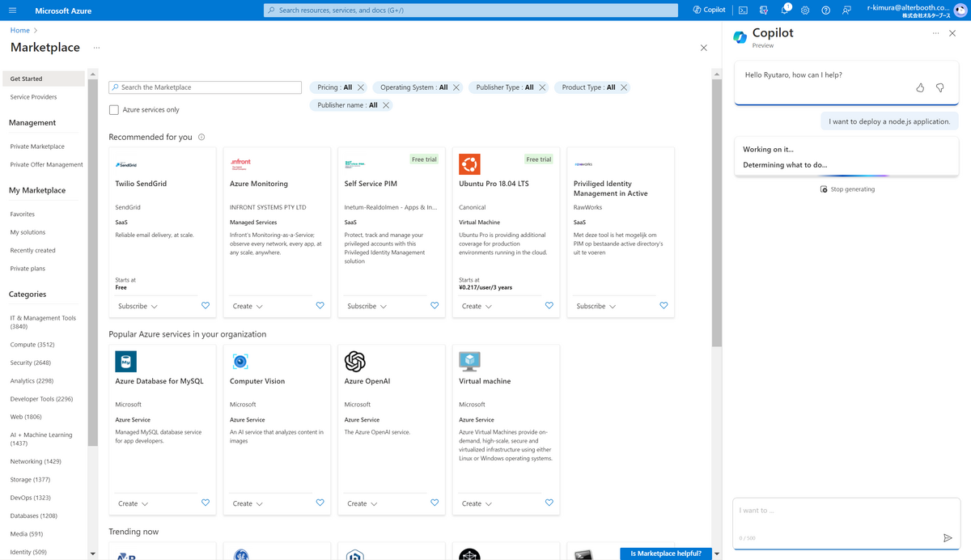Click the user account avatar
This screenshot has width=971, height=560.
(960, 10)
